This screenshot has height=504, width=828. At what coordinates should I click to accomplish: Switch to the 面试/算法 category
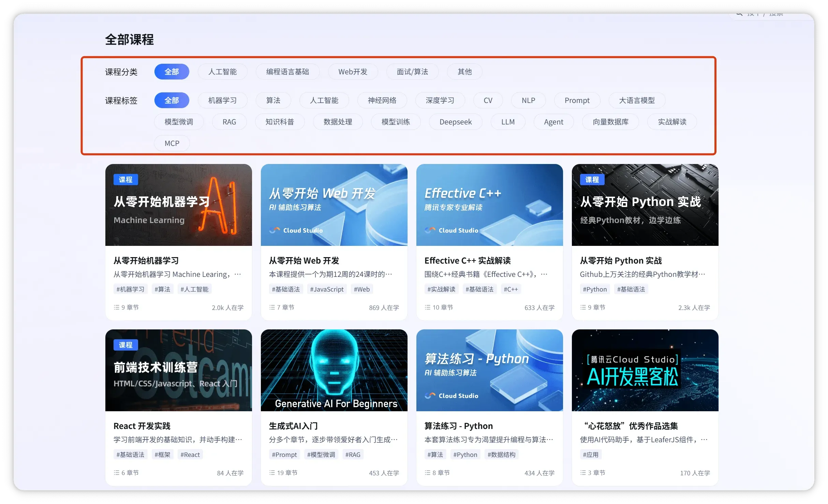[x=412, y=72]
